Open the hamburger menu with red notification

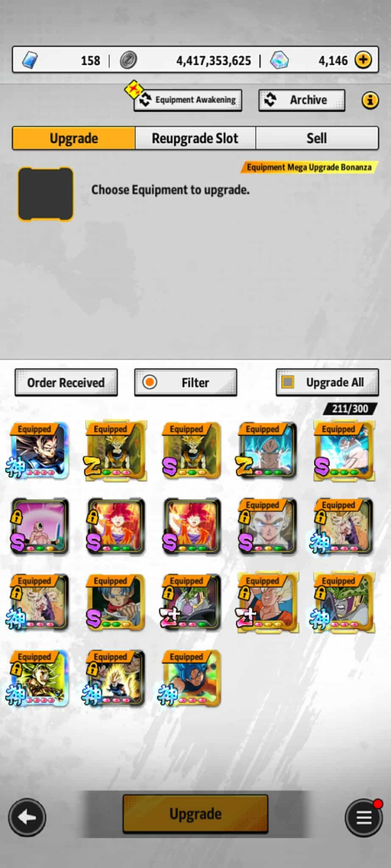tap(364, 817)
